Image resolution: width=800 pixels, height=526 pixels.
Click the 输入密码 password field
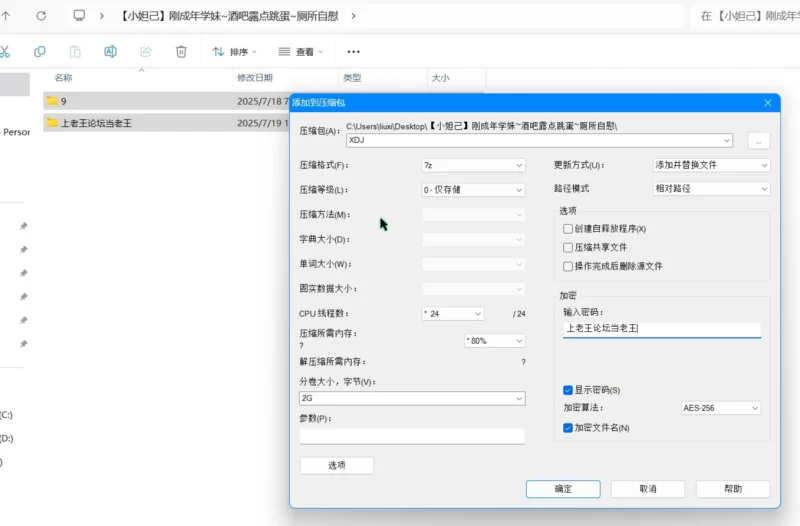(x=662, y=329)
